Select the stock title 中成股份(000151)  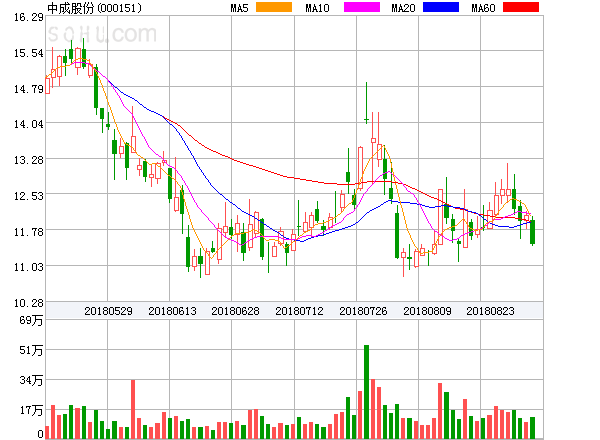(95, 8)
